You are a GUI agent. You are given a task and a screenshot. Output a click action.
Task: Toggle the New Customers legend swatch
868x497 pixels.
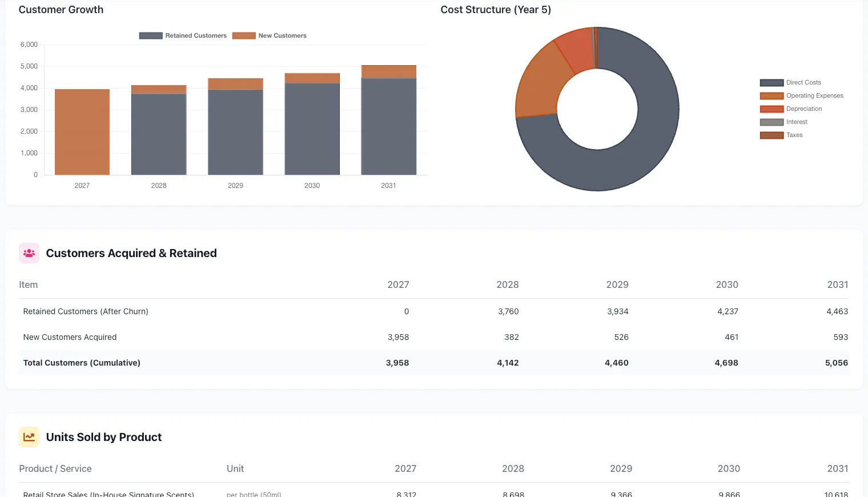coord(244,35)
